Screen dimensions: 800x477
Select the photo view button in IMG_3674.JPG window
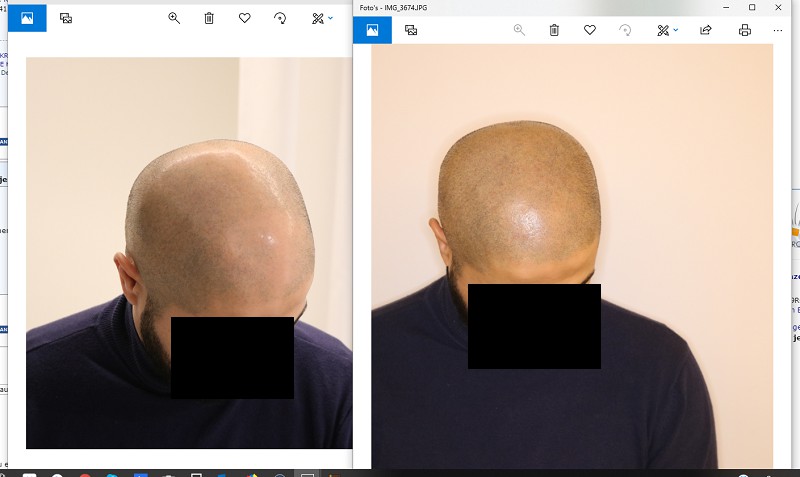click(372, 30)
